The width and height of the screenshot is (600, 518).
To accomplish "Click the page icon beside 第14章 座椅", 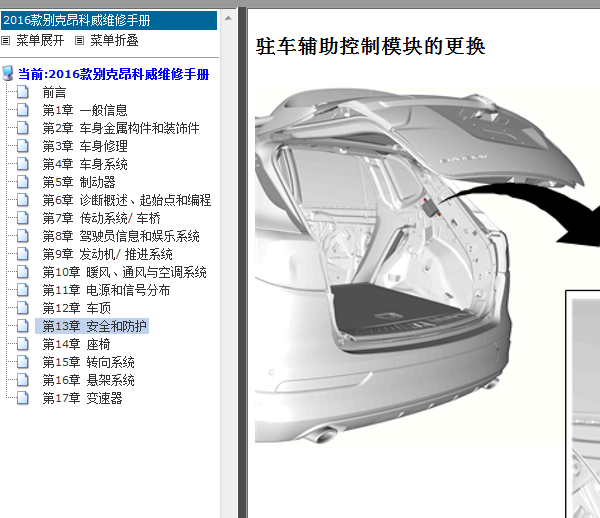I will click(x=23, y=344).
